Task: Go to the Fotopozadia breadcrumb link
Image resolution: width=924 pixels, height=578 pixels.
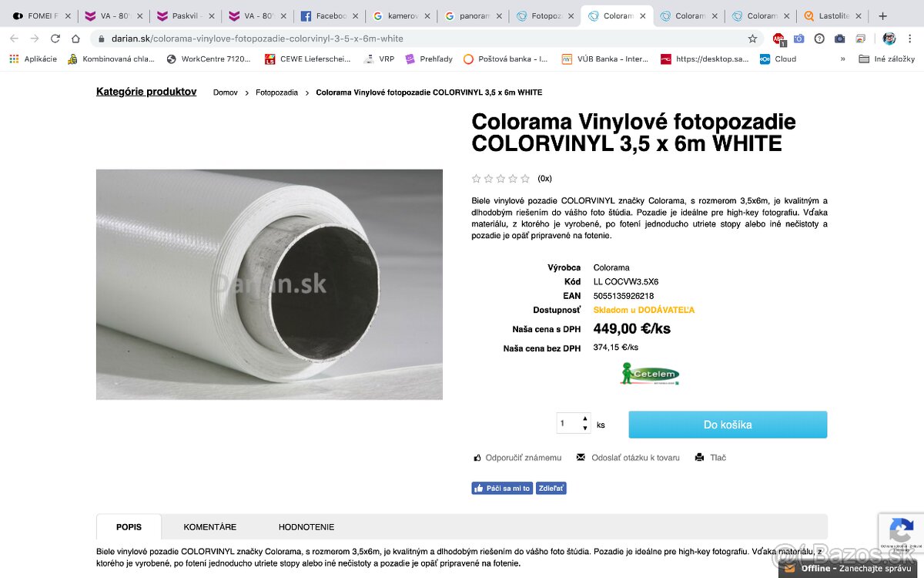Action: [276, 92]
